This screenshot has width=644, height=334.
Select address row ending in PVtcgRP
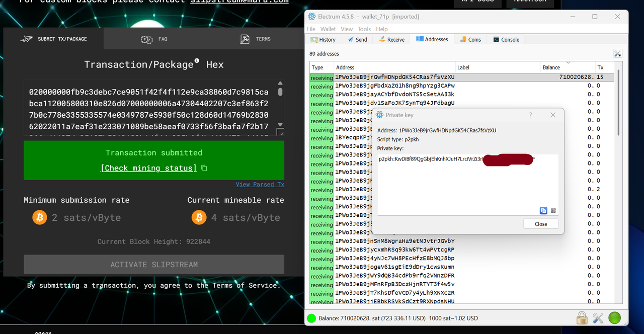[x=462, y=250]
